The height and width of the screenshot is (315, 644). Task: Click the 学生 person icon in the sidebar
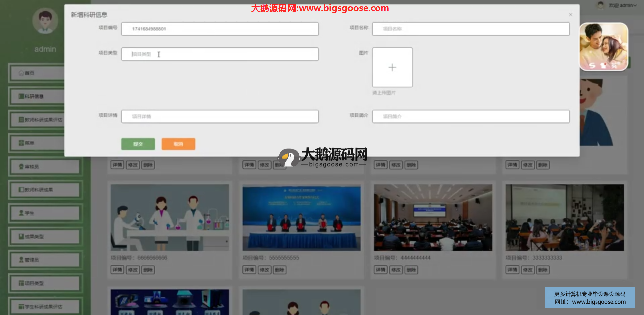pyautogui.click(x=21, y=213)
